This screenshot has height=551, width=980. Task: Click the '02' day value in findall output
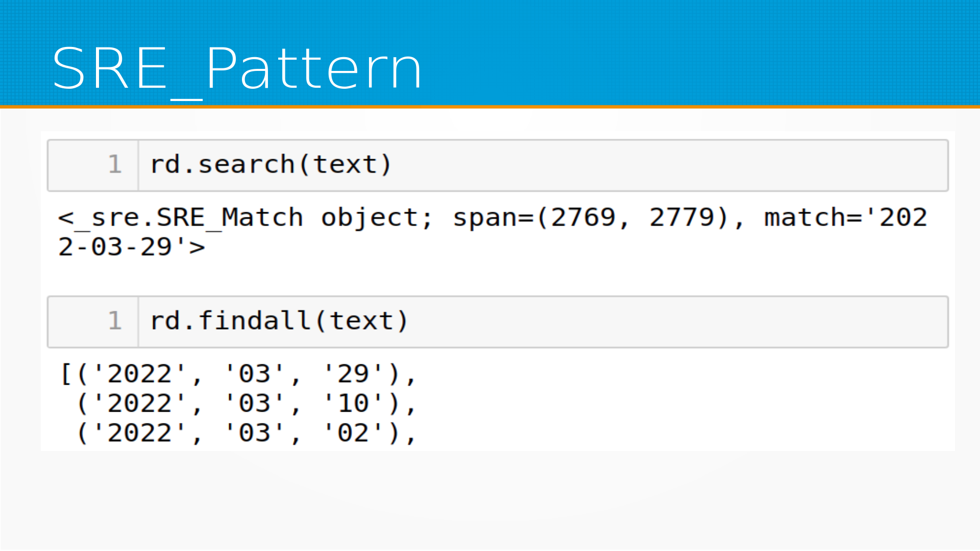tap(353, 434)
